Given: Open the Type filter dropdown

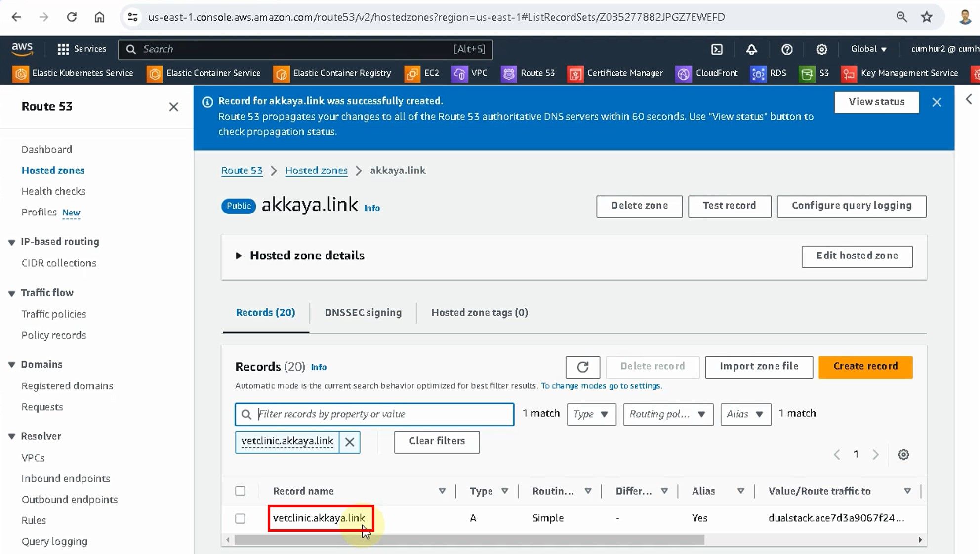Looking at the screenshot, I should (x=591, y=414).
